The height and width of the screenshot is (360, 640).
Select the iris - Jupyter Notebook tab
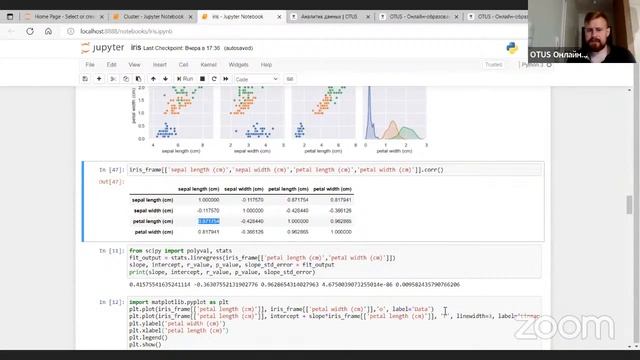click(238, 17)
